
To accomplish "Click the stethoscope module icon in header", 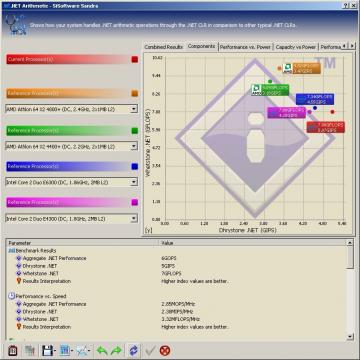I will tap(15, 26).
